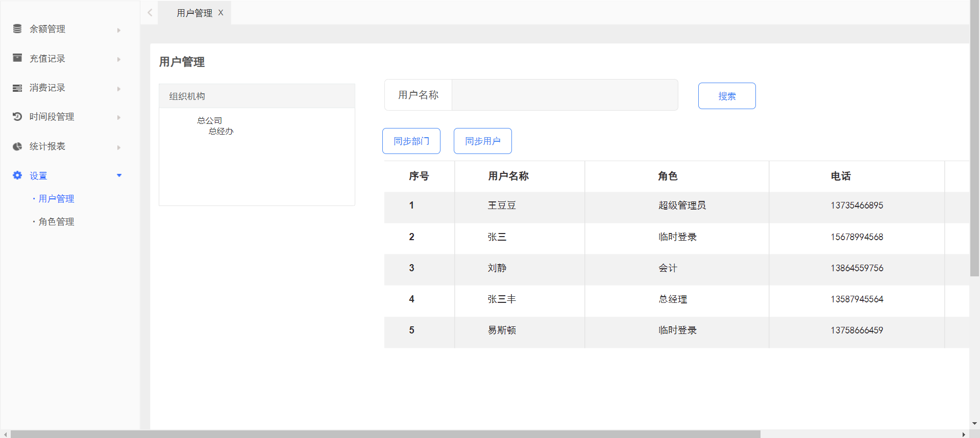Click phone number 13735466895
Image resolution: width=980 pixels, height=438 pixels.
(856, 205)
